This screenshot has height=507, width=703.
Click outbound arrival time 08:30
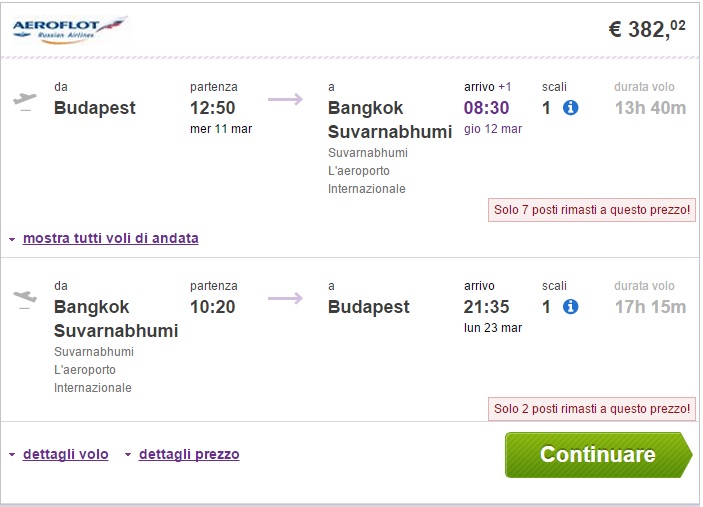click(487, 107)
